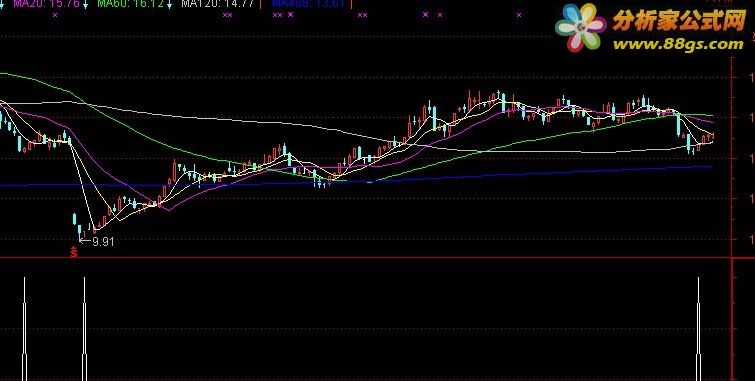Click the lowest candlestick near 9.91
755x381 pixels.
tap(79, 232)
